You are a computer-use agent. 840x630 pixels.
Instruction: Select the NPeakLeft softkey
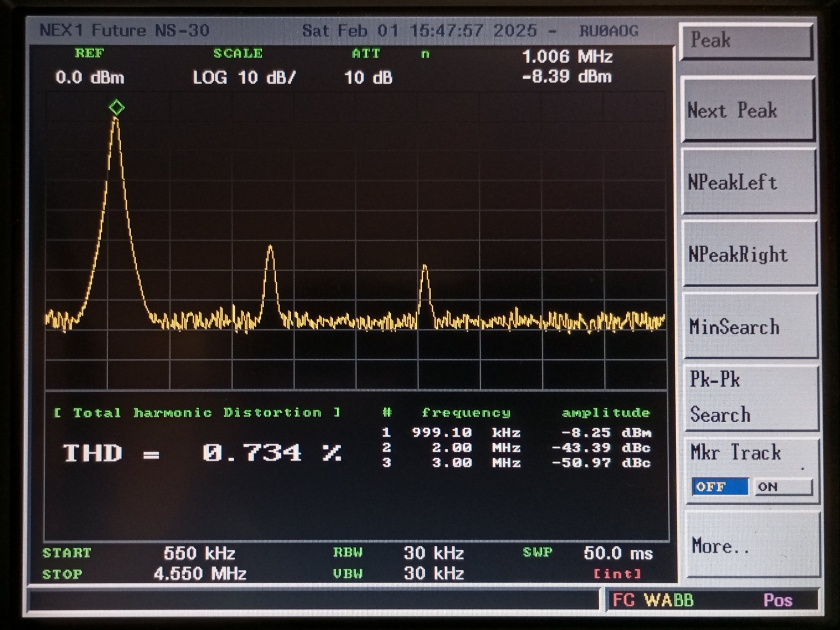pyautogui.click(x=749, y=182)
